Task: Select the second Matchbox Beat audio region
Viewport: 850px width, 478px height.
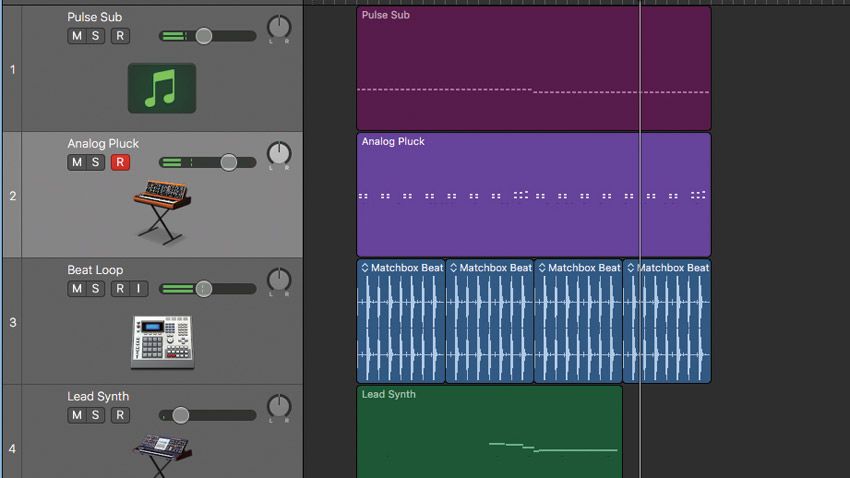Action: tap(490, 321)
